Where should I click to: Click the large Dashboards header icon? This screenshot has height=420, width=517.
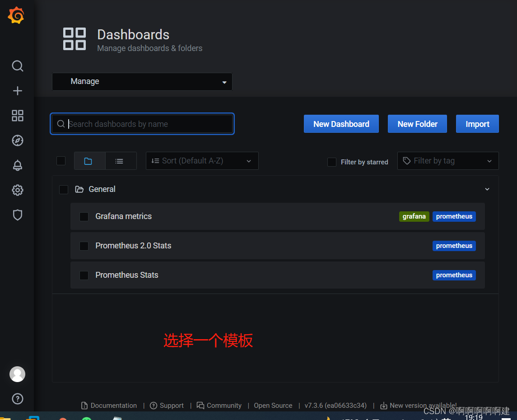[x=75, y=39]
